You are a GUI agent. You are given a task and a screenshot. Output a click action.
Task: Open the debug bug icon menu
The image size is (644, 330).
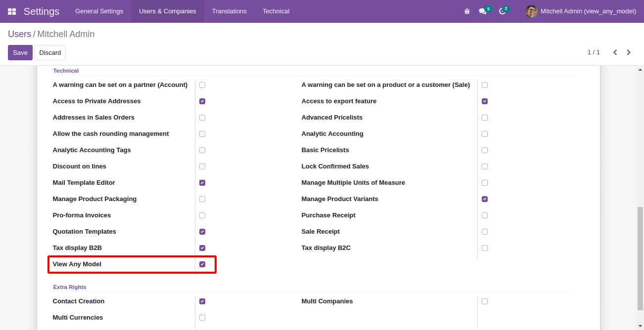[467, 11]
